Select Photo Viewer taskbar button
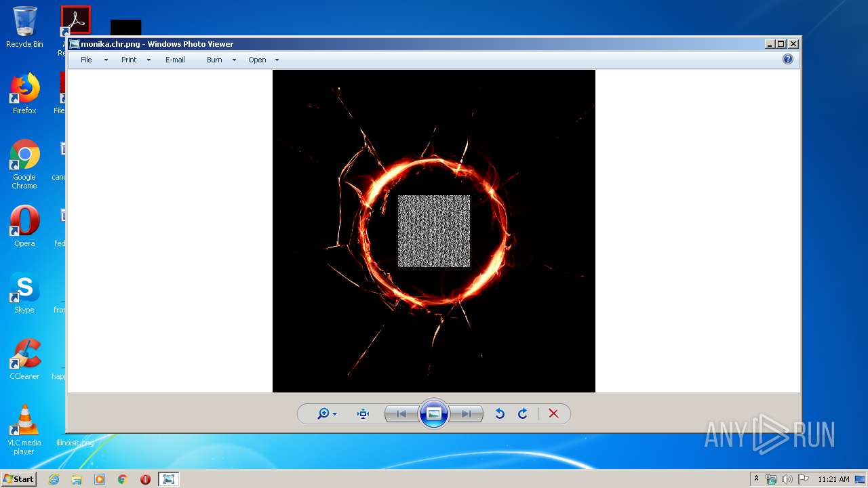868x488 pixels. coord(168,479)
